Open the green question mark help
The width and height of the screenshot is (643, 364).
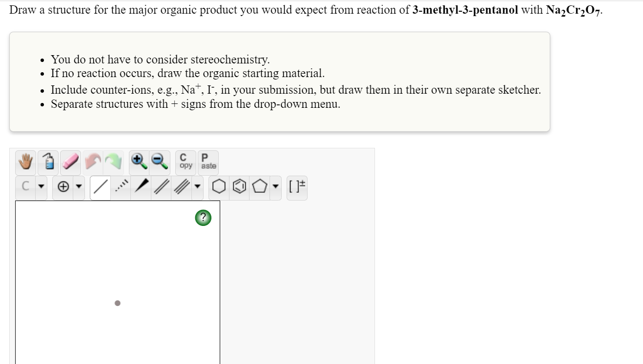pyautogui.click(x=203, y=217)
